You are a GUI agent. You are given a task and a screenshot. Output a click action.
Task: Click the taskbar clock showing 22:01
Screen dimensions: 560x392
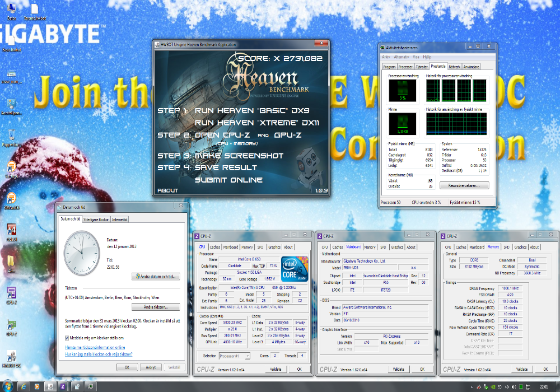(544, 386)
